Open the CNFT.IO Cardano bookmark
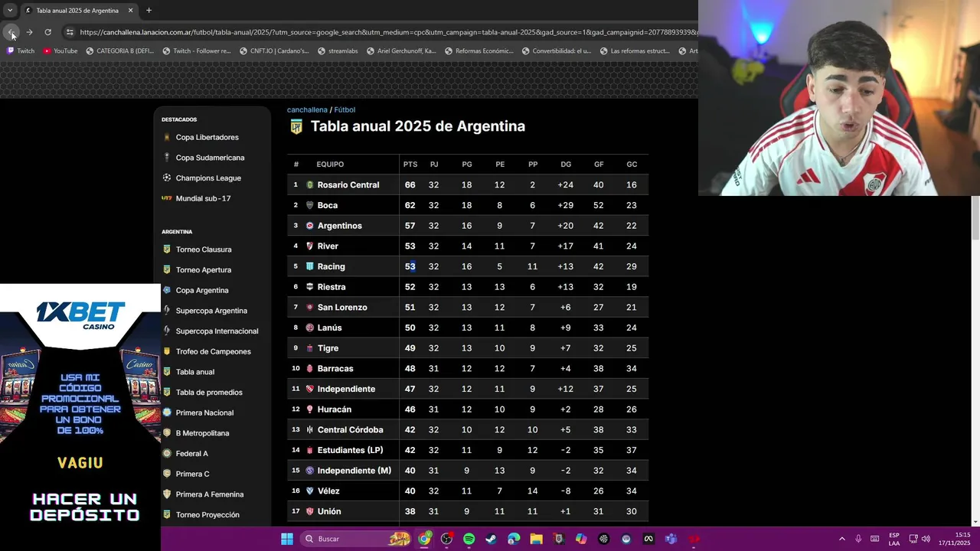This screenshot has height=551, width=980. coord(274,51)
